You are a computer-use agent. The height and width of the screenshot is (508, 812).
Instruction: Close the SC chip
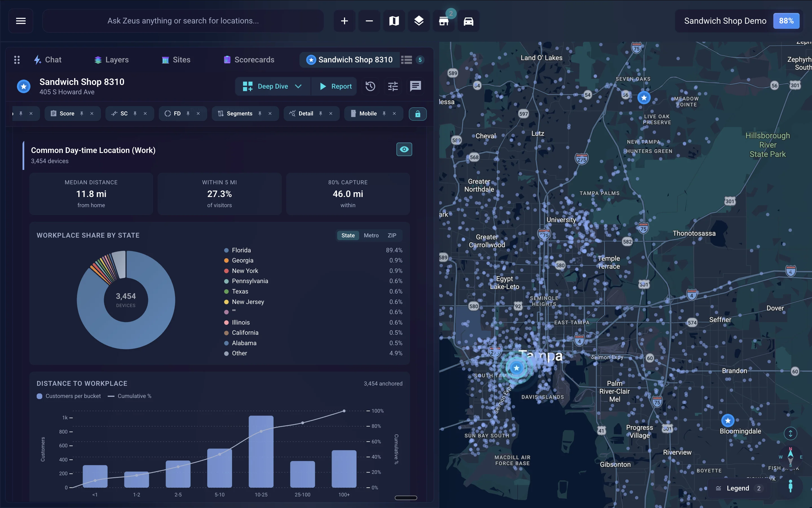145,113
